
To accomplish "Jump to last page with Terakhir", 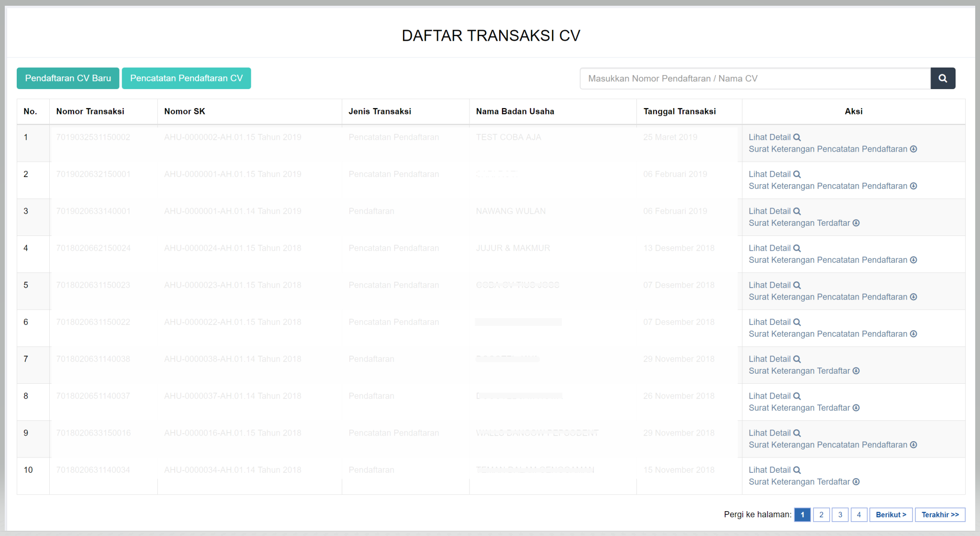I will (x=940, y=515).
